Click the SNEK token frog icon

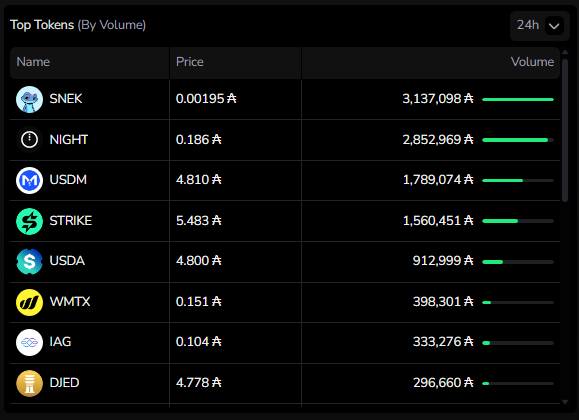(30, 99)
